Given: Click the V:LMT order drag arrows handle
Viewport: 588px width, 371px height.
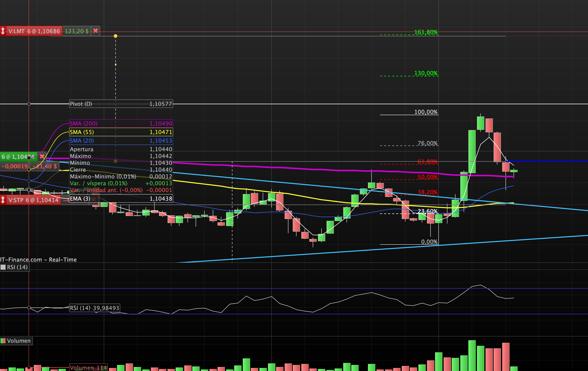Looking at the screenshot, I should [x=3, y=31].
